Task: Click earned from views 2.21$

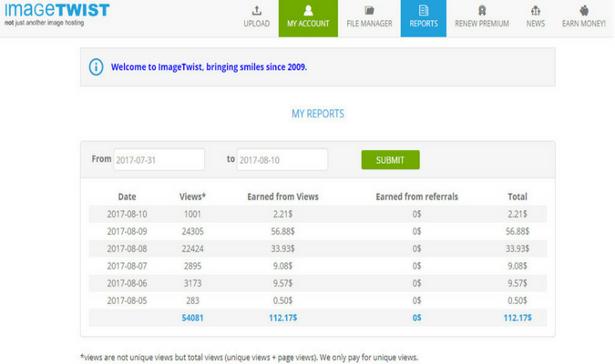Action: point(282,215)
